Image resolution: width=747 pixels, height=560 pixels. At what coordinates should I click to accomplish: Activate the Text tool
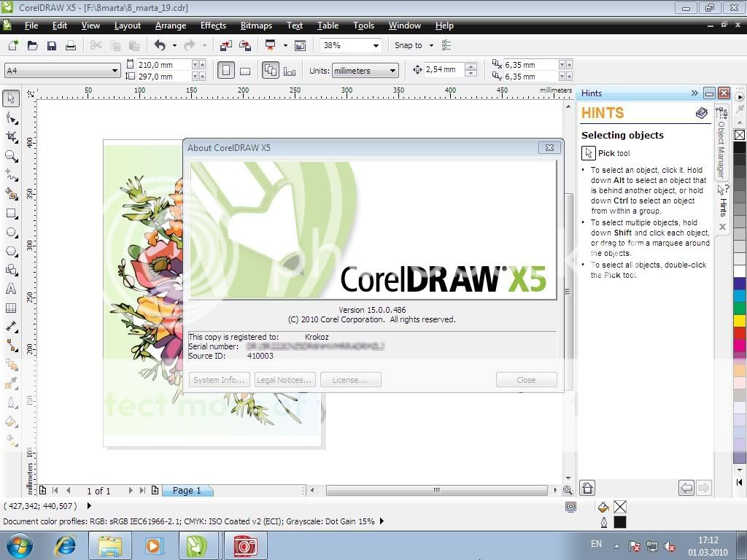tap(11, 289)
